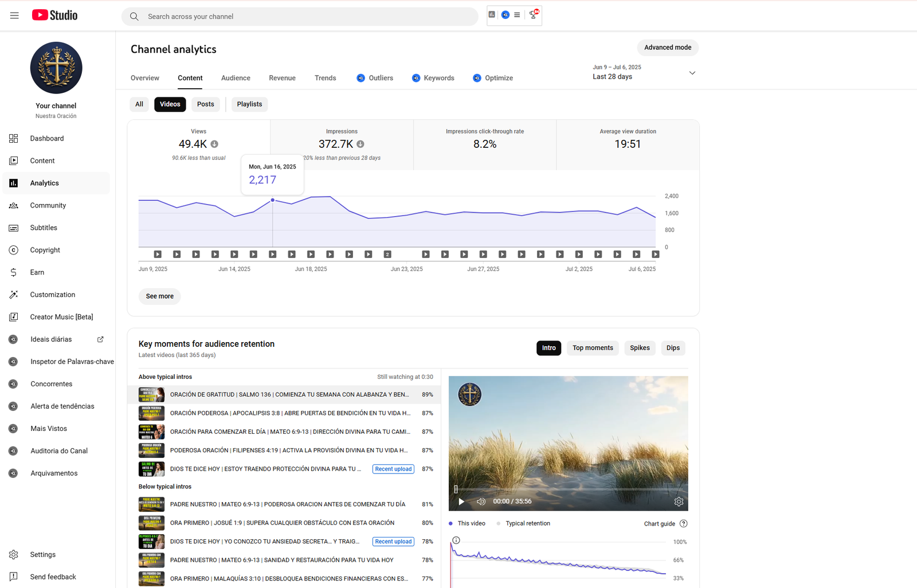
Task: Click the Jun 16 data point on views chart
Action: [x=273, y=200]
